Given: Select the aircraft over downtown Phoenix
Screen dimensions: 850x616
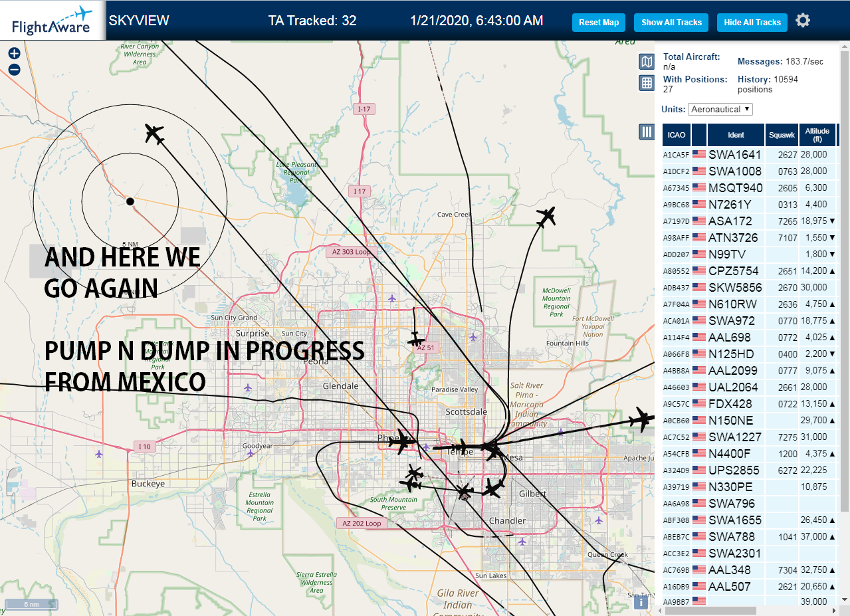Looking at the screenshot, I should [403, 442].
